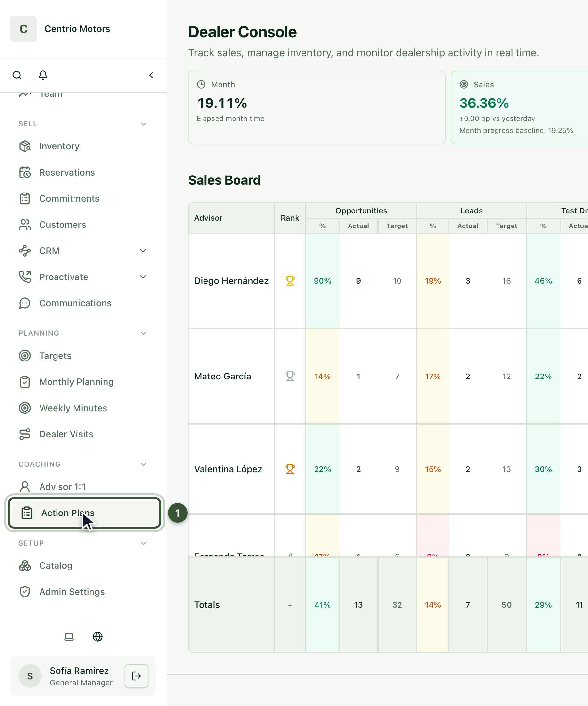Click Centrio Motors company logo
The image size is (588, 706).
coord(24,29)
